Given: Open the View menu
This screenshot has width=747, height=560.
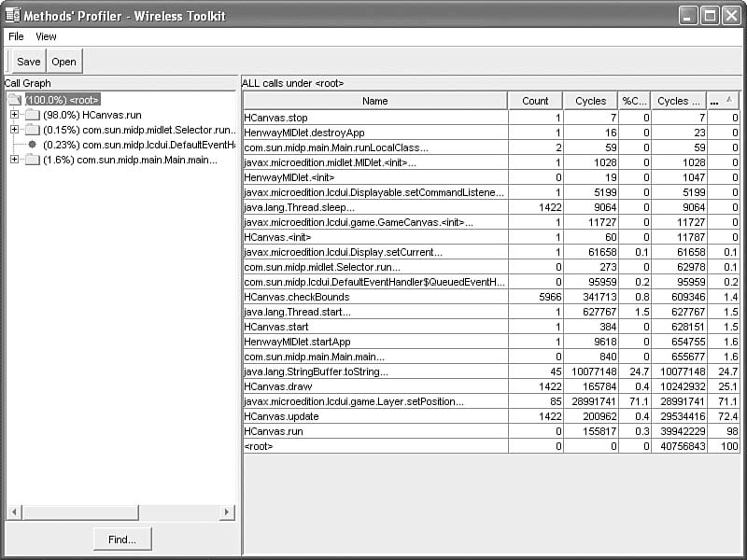Looking at the screenshot, I should tap(46, 36).
